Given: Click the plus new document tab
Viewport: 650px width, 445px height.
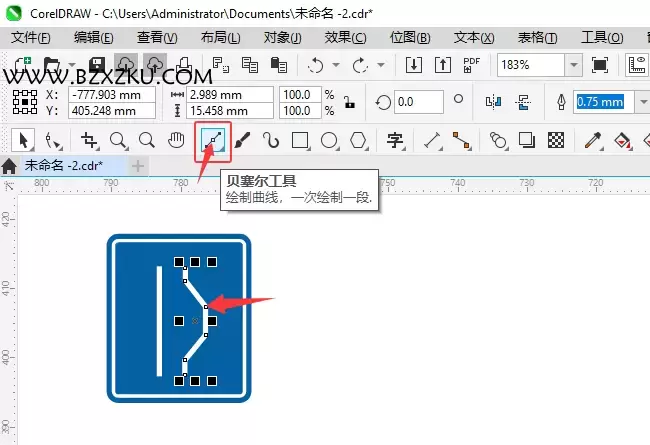Looking at the screenshot, I should click(x=138, y=166).
